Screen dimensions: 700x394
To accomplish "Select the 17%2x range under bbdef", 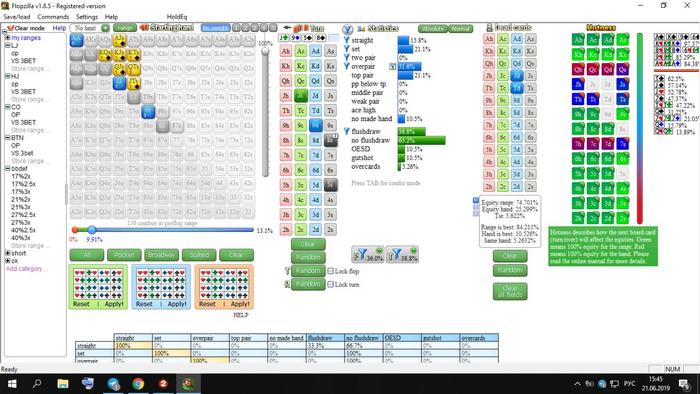I will (21, 176).
